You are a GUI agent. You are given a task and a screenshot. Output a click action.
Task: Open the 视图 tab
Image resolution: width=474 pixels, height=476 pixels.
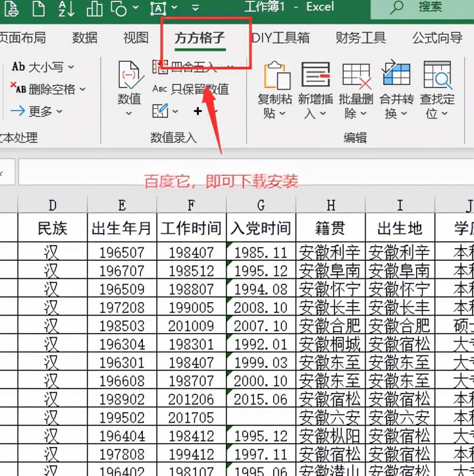point(136,38)
